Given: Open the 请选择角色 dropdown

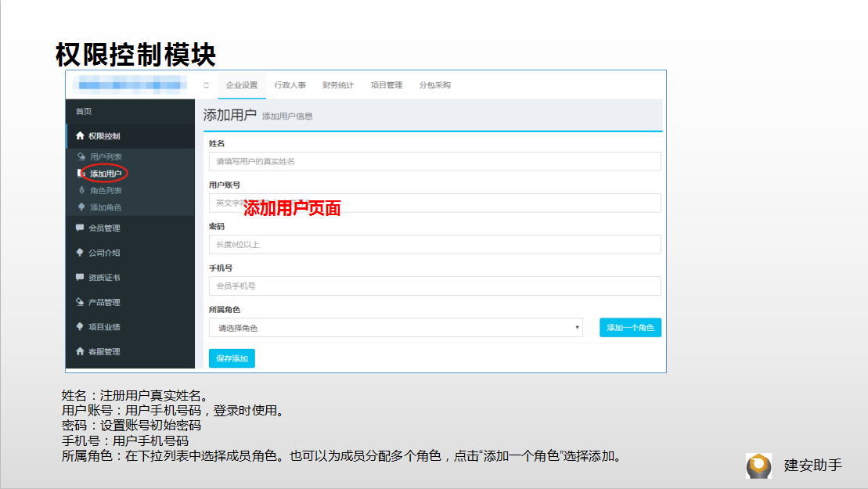Looking at the screenshot, I should (x=396, y=328).
